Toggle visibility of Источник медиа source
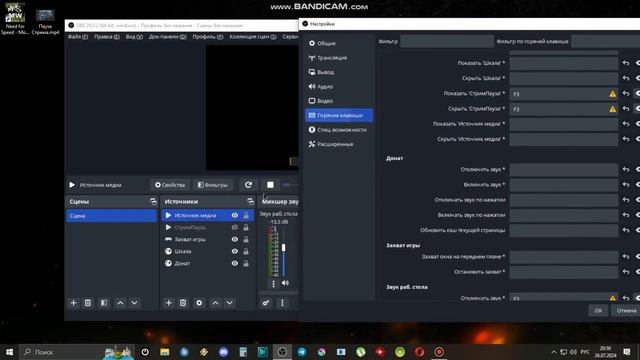This screenshot has width=640, height=360. 235,216
